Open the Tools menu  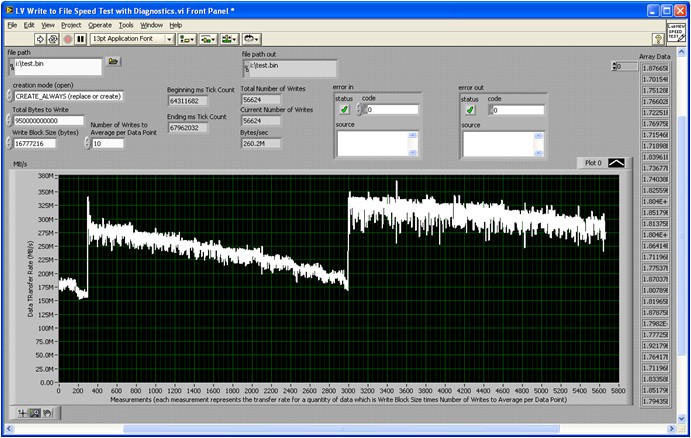(x=126, y=24)
